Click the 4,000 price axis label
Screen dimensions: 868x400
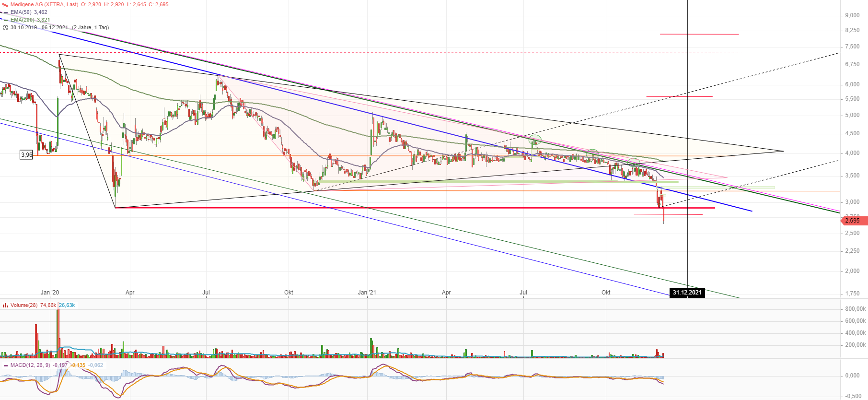coord(852,153)
